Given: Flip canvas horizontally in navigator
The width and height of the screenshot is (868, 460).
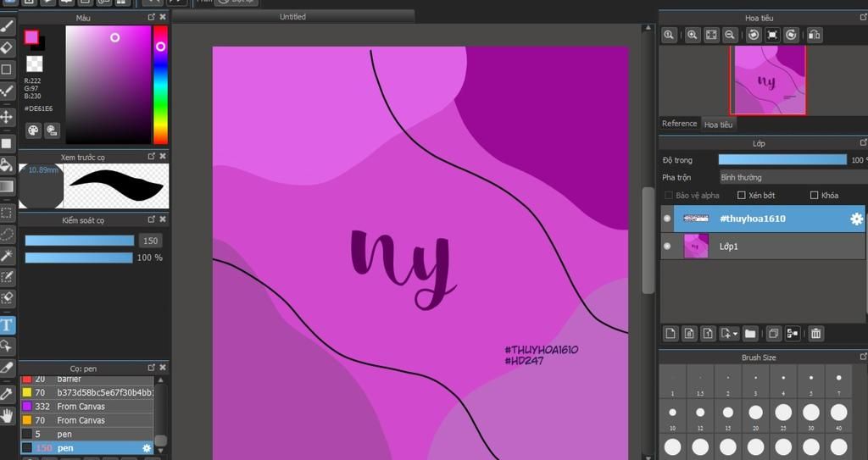Looking at the screenshot, I should pyautogui.click(x=815, y=35).
